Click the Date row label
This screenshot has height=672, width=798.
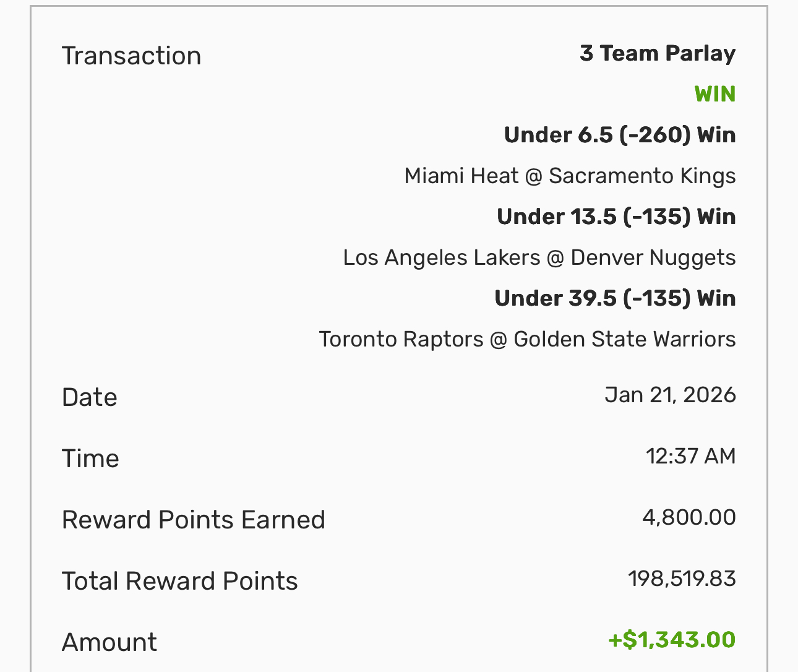click(x=90, y=397)
